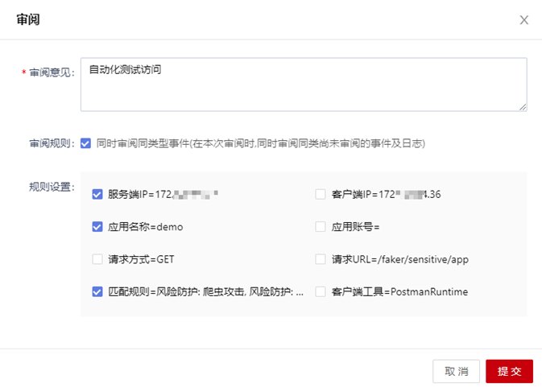The height and width of the screenshot is (392, 542).
Task: Enable 请求方式=GET checkbox
Action: pyautogui.click(x=97, y=259)
